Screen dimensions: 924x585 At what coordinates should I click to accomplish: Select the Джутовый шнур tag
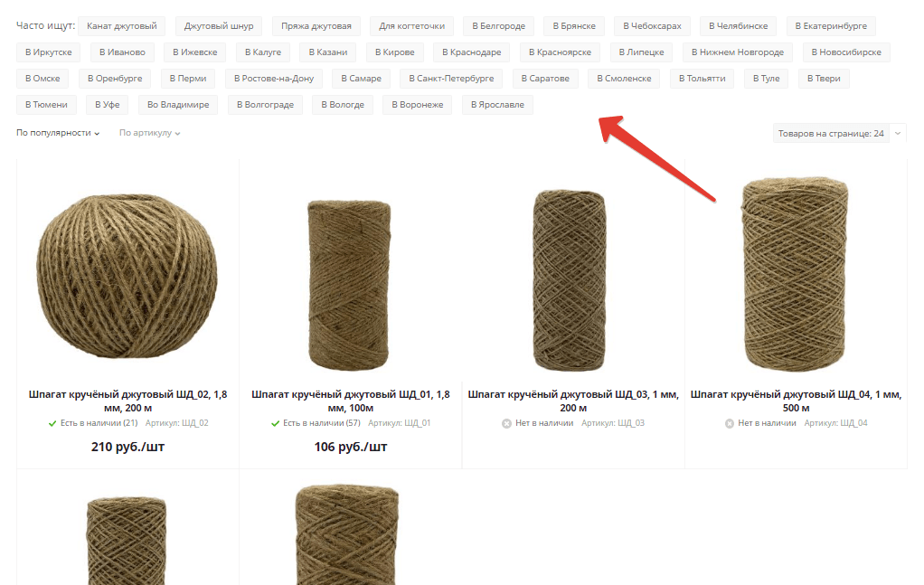tap(219, 26)
